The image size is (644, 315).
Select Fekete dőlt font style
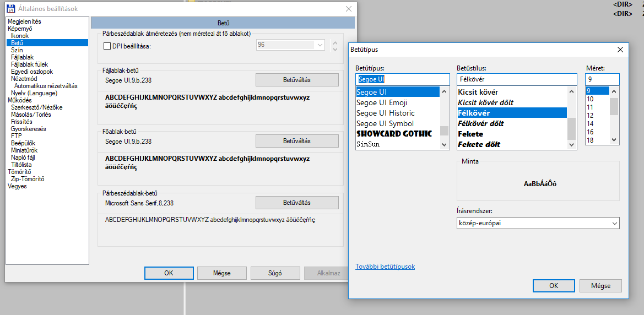tap(479, 144)
